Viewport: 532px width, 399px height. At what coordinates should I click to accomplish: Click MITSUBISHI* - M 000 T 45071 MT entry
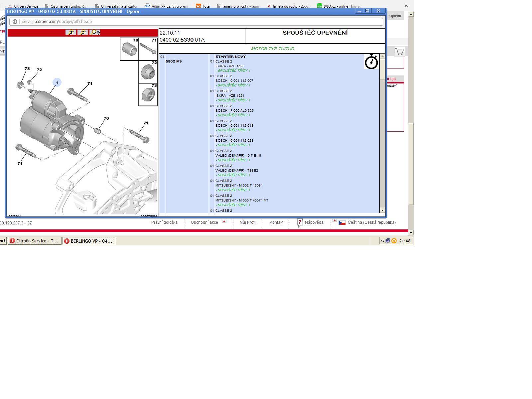click(242, 200)
